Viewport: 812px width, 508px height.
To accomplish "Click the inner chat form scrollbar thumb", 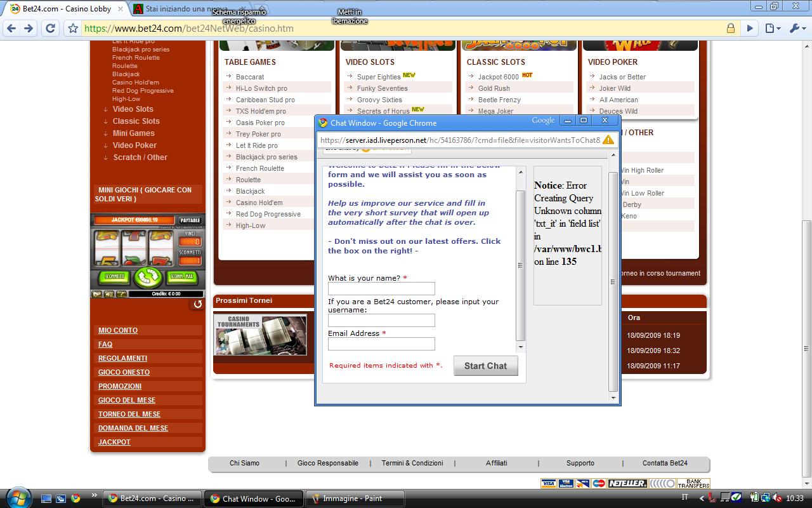I will click(521, 265).
